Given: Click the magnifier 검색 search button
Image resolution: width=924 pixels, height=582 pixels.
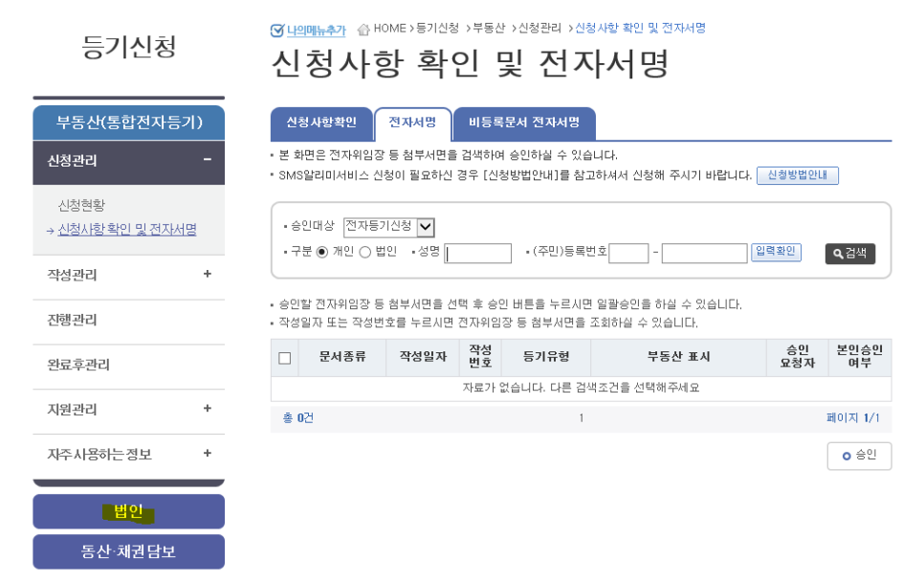Looking at the screenshot, I should (849, 254).
